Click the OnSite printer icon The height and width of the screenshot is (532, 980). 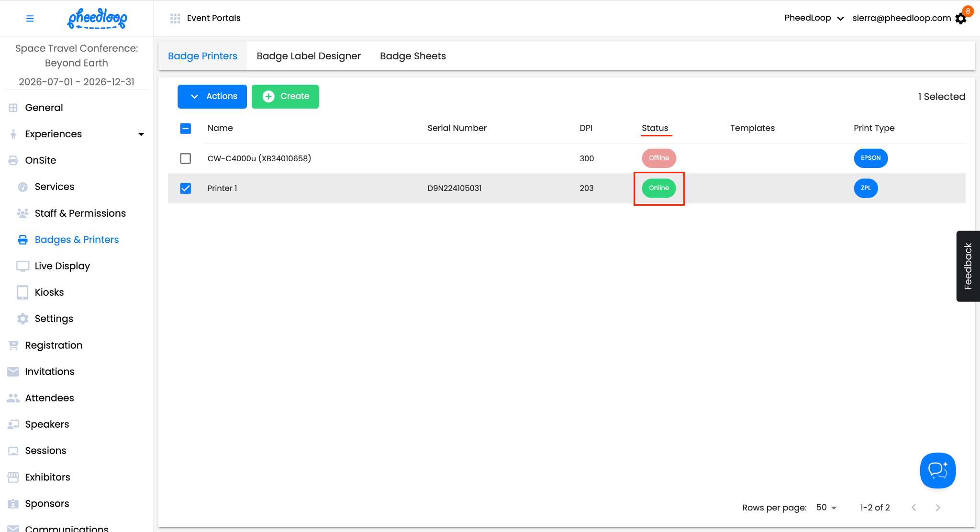(x=13, y=160)
